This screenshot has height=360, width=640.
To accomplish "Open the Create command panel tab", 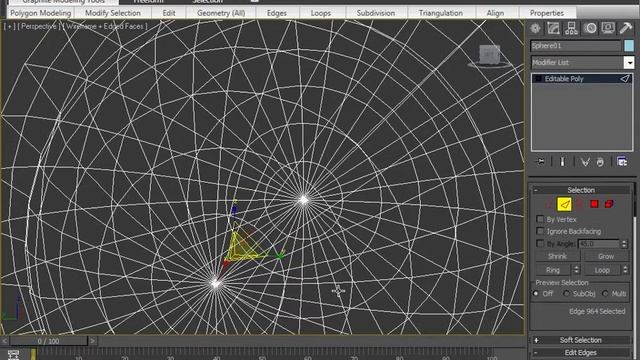I will pyautogui.click(x=535, y=28).
